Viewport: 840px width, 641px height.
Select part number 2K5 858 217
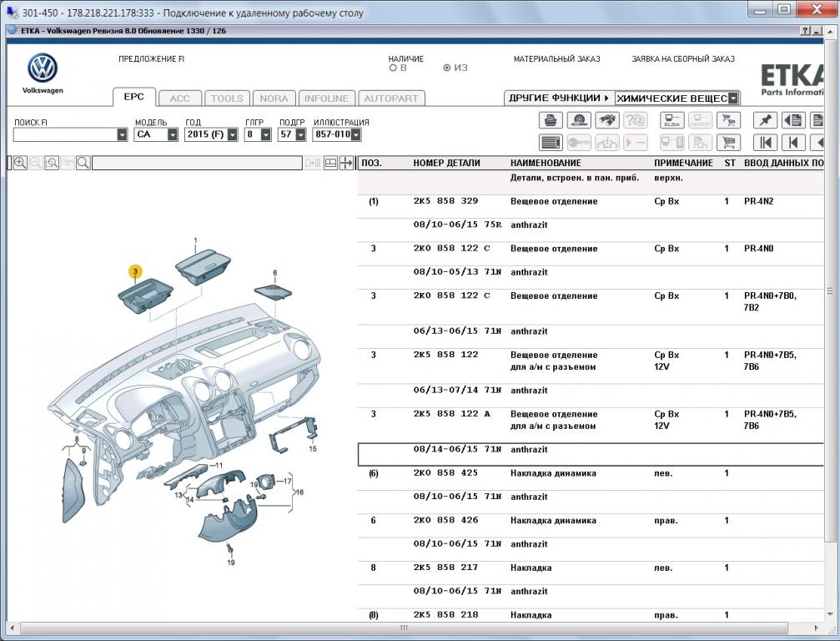(445, 567)
